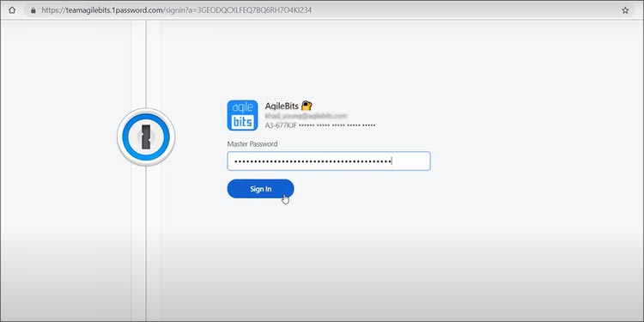Screen dimensions: 644x322
Task: Click the signin query portion of the URL
Action: [x=238, y=10]
